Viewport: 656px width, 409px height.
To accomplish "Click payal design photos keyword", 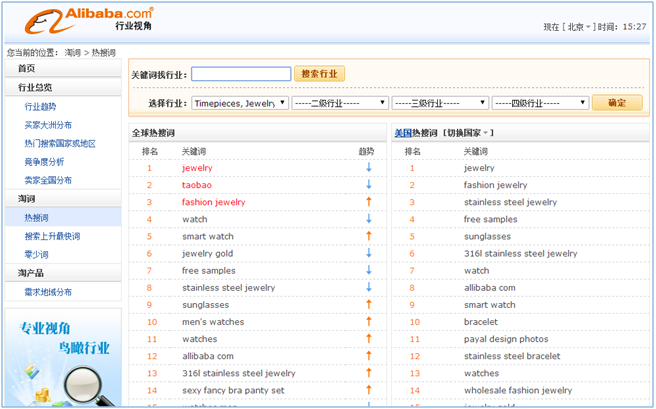I will click(506, 339).
